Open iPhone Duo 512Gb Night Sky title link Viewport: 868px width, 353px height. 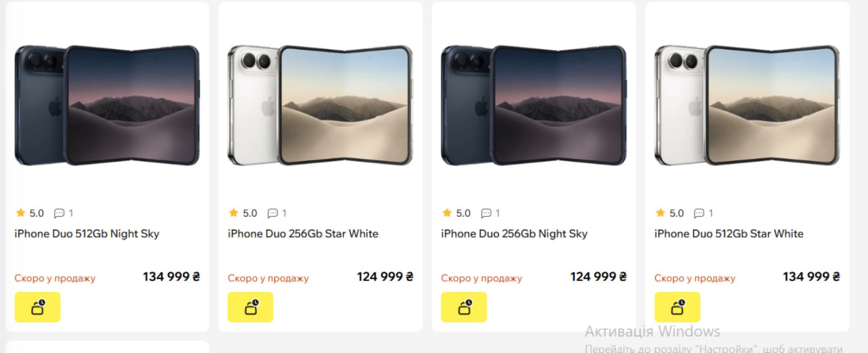click(x=87, y=234)
